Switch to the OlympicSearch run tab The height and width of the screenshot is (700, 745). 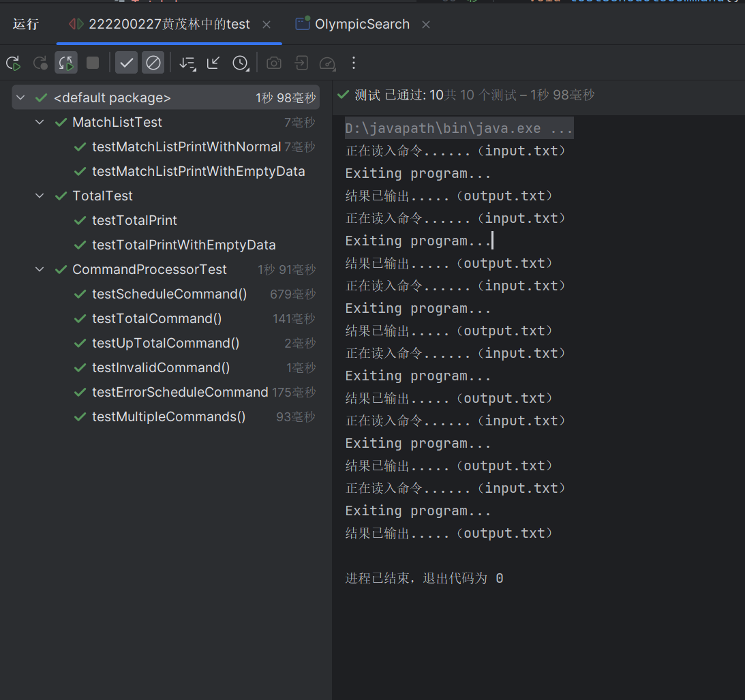(362, 25)
